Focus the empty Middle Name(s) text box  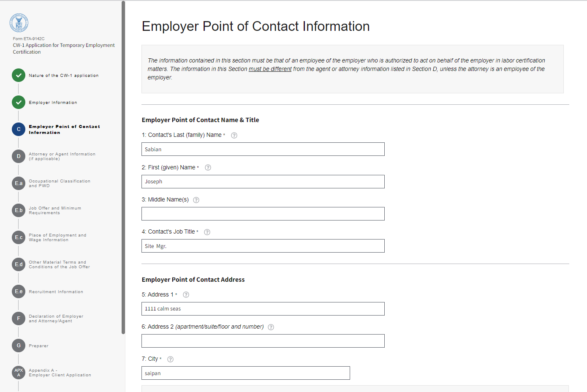pyautogui.click(x=263, y=214)
